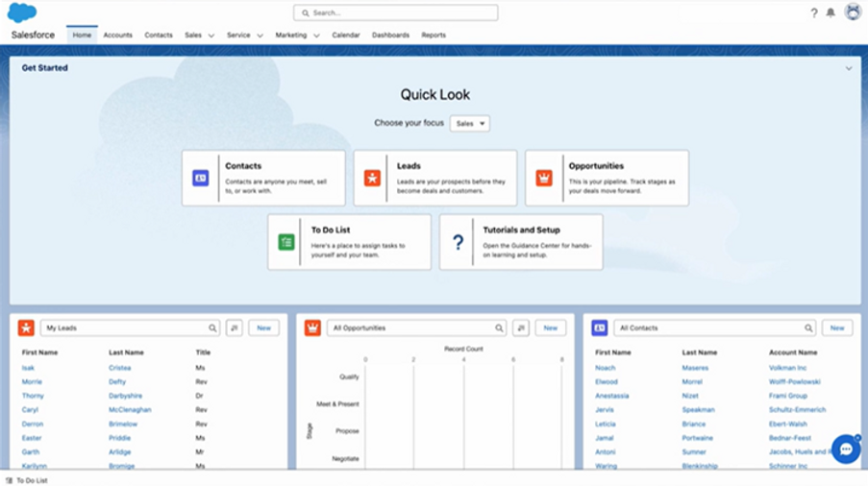Click the Contacts card icon in Quick Look
The image size is (868, 486).
click(x=200, y=178)
